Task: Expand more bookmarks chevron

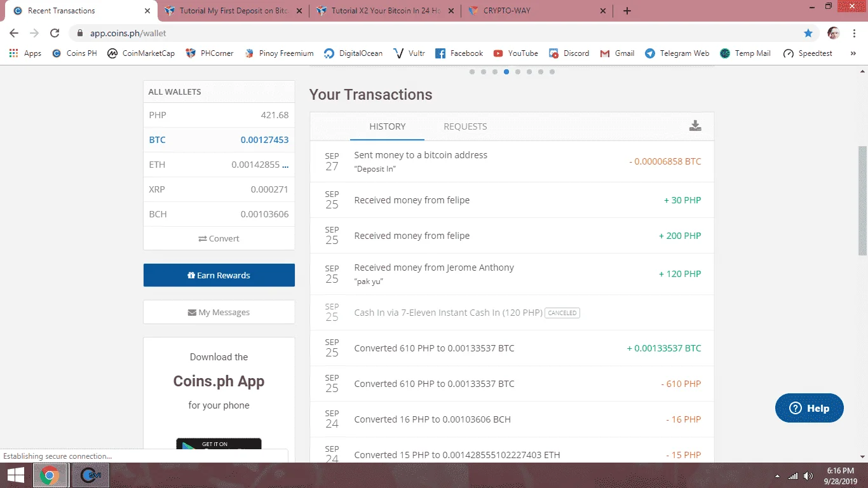Action: [853, 53]
